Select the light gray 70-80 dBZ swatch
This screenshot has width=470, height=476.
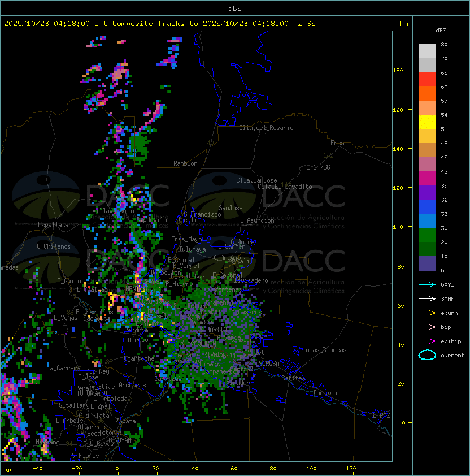pos(427,51)
